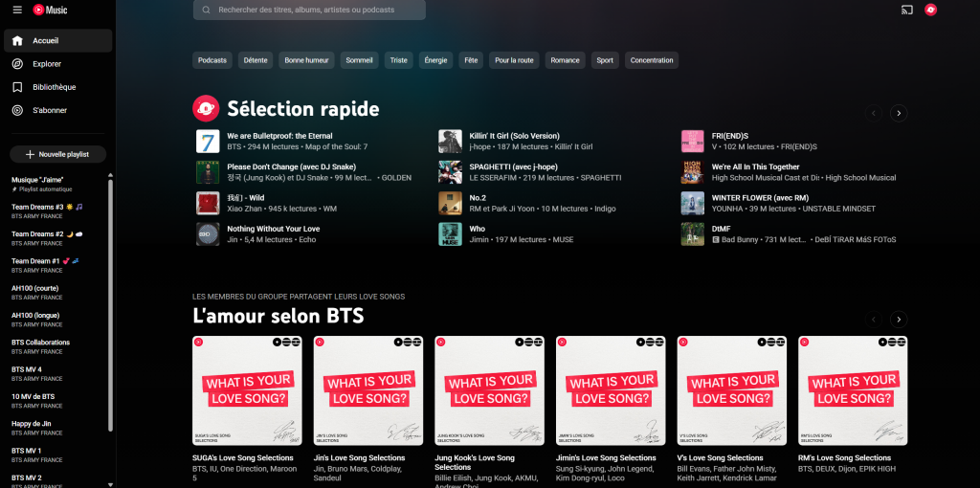Show previous Sélection rapide items arrow

pos(873,113)
